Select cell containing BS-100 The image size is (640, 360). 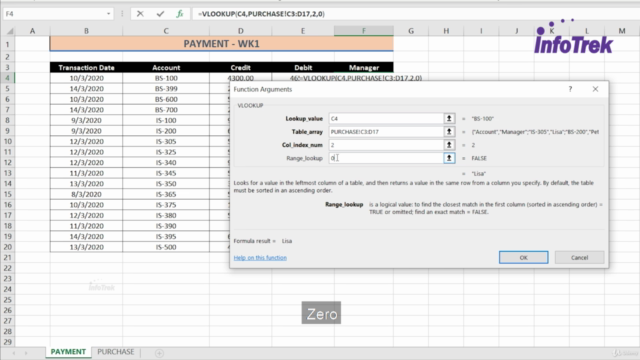point(166,78)
